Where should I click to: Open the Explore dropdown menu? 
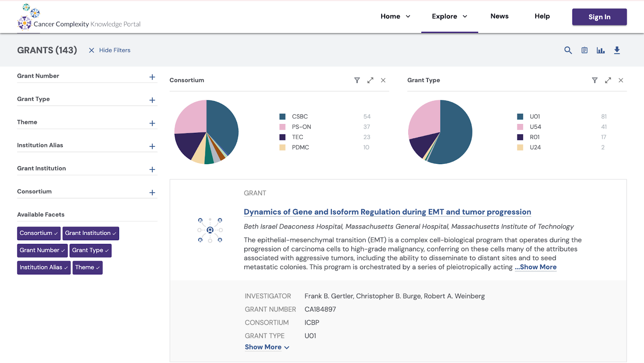point(449,16)
